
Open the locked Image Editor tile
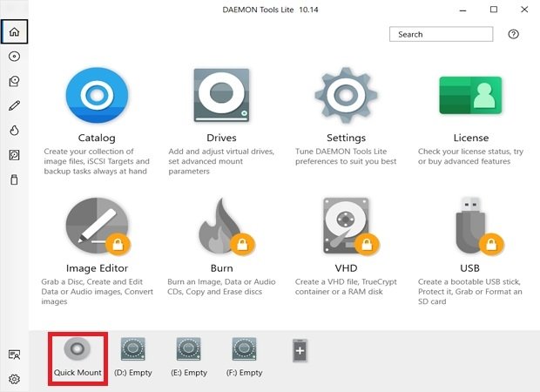click(x=98, y=226)
